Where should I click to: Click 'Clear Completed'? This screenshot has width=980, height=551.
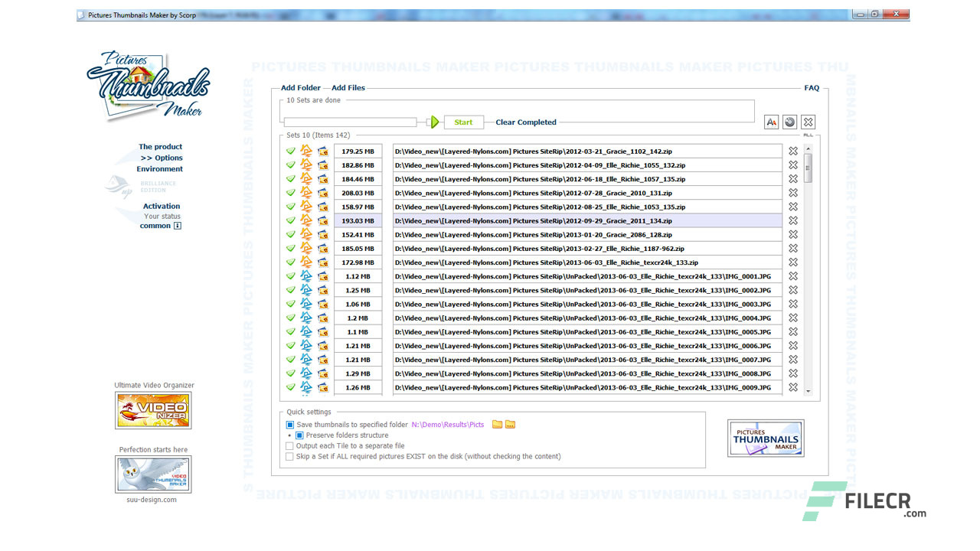click(526, 122)
